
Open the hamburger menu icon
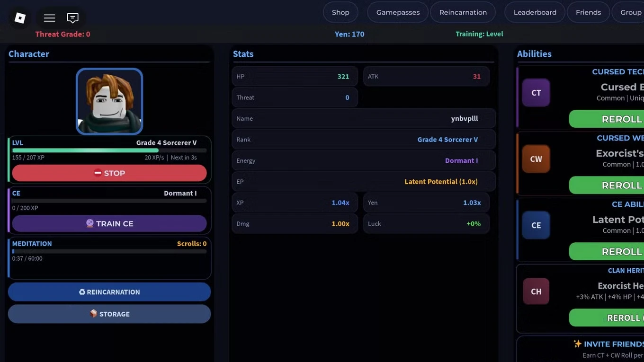(x=49, y=18)
